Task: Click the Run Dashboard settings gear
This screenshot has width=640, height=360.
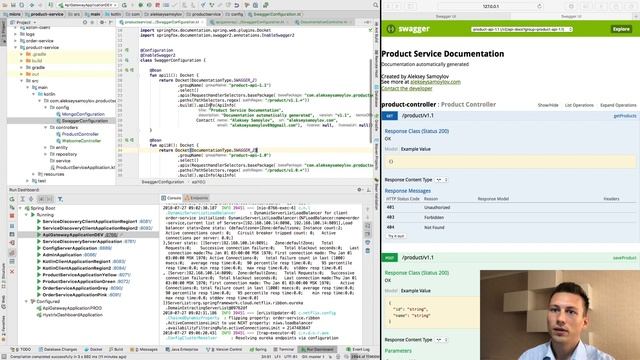Action: (x=360, y=189)
